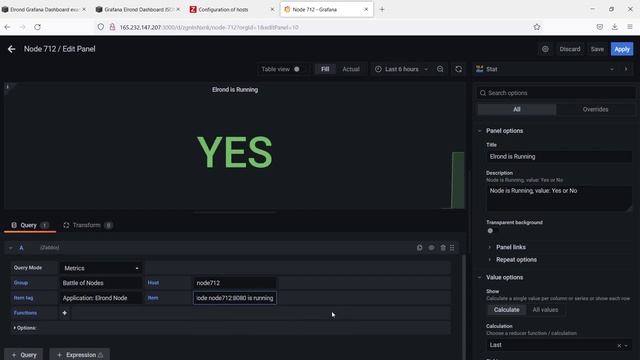The height and width of the screenshot is (360, 640).
Task: Open dashboard settings gear icon
Action: 545,49
